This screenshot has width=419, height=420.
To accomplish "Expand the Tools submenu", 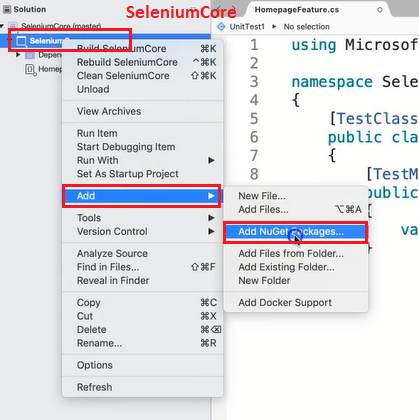I will click(x=142, y=218).
